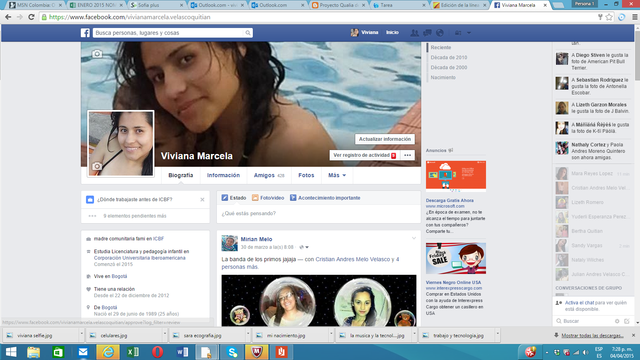Open viviana selfie.jpg download
Image resolution: width=640 pixels, height=360 pixels.
click(41, 335)
